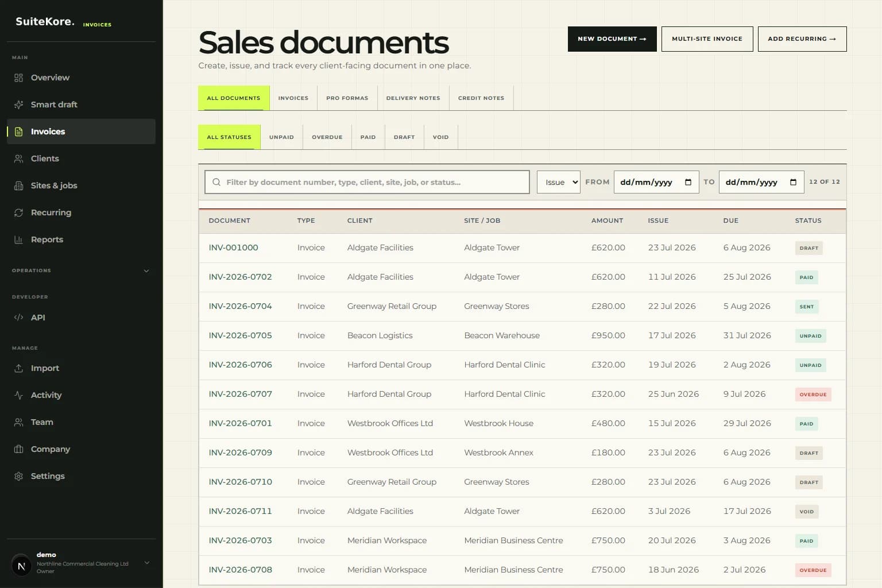The height and width of the screenshot is (588, 882).
Task: Click the API code brackets icon
Action: coord(18,318)
